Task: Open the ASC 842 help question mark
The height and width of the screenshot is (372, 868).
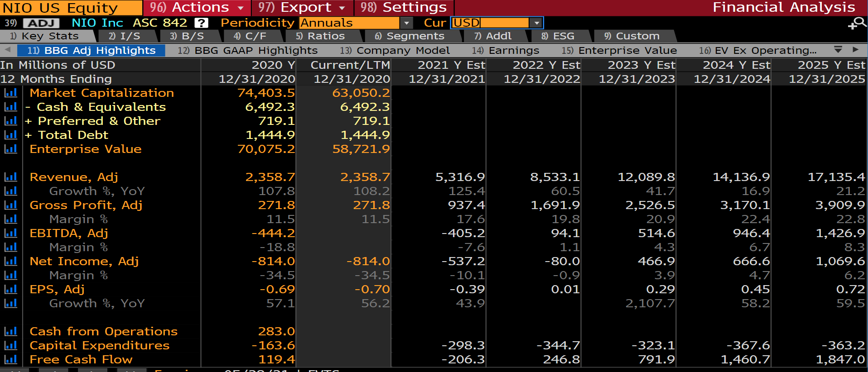Action: pos(201,23)
